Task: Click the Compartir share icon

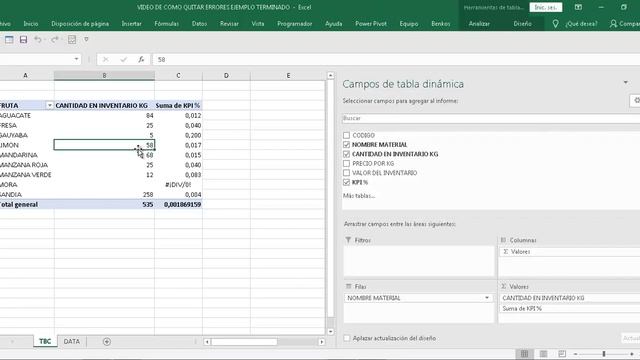Action: pyautogui.click(x=613, y=24)
